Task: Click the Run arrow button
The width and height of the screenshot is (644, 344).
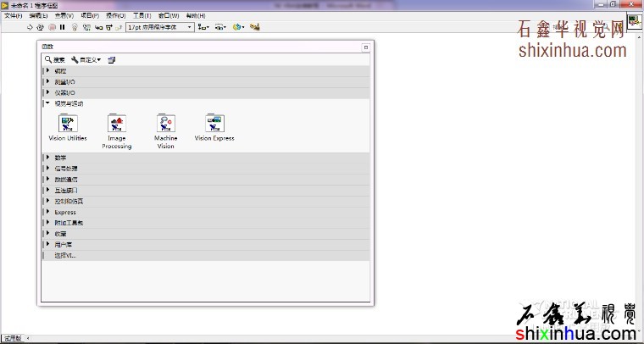Action: 31,27
